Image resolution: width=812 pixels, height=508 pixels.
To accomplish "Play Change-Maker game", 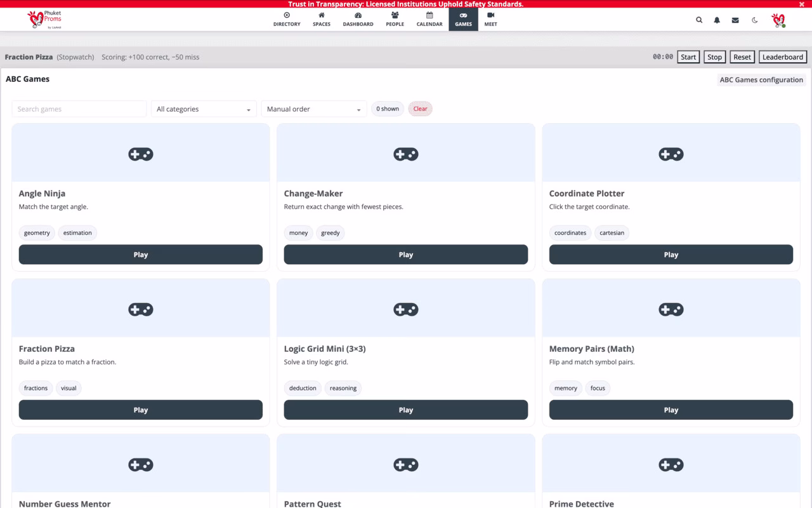I will (x=406, y=255).
